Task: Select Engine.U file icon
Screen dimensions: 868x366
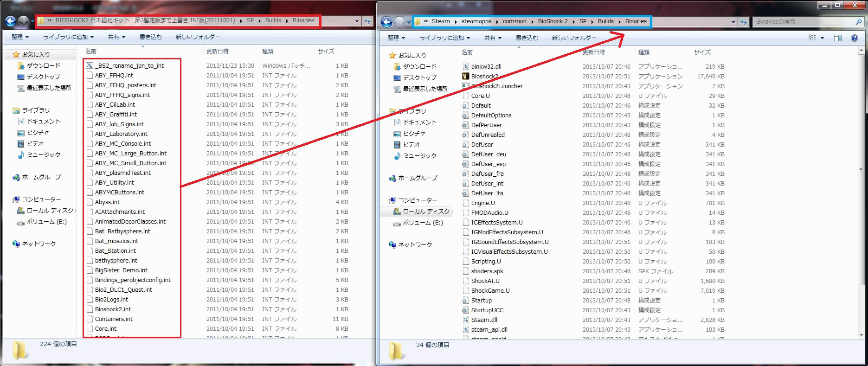Action: tap(466, 203)
